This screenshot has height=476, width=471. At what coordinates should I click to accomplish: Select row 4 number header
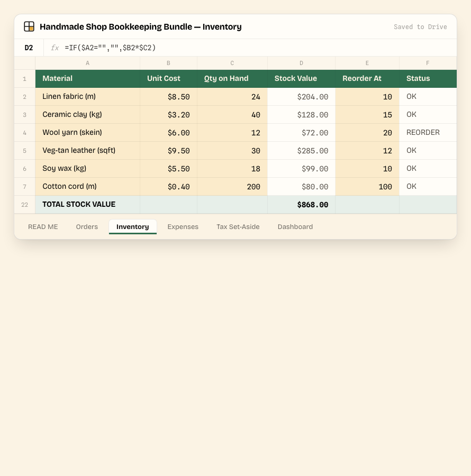(x=24, y=133)
